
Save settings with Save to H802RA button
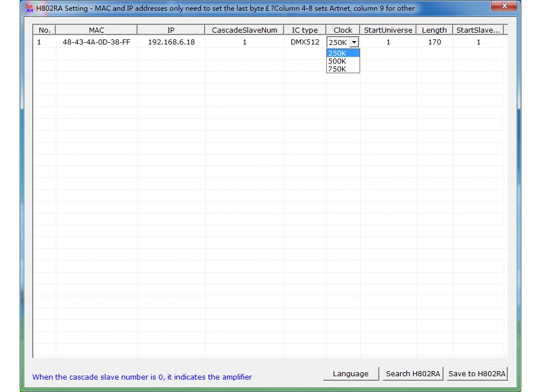pyautogui.click(x=477, y=374)
